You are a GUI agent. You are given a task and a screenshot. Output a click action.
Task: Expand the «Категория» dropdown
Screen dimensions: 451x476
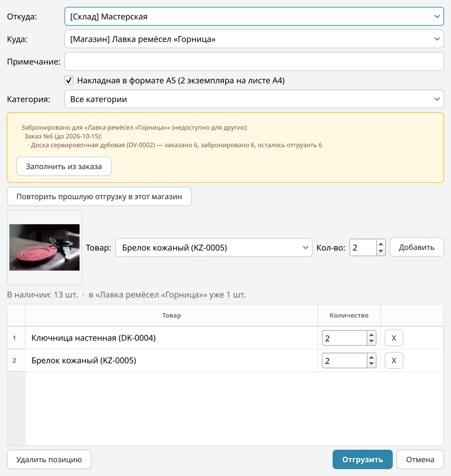point(254,99)
